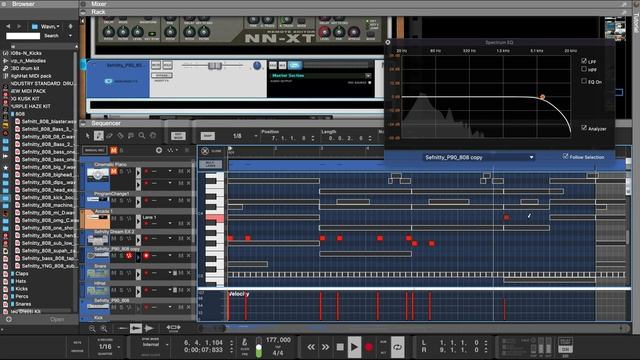The image size is (640, 360).
Task: Click red record-enable on Sefnitty_P90_808 copy track
Action: click(x=146, y=256)
